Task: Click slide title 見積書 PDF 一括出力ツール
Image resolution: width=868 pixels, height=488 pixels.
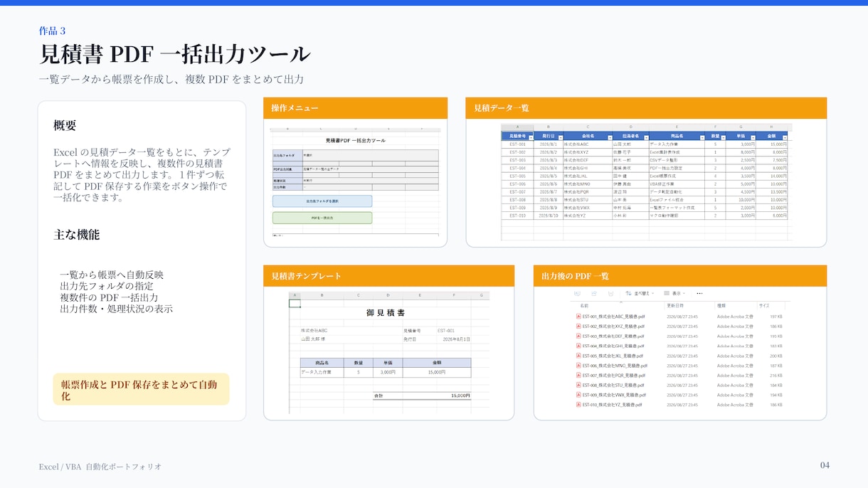Action: tap(174, 54)
